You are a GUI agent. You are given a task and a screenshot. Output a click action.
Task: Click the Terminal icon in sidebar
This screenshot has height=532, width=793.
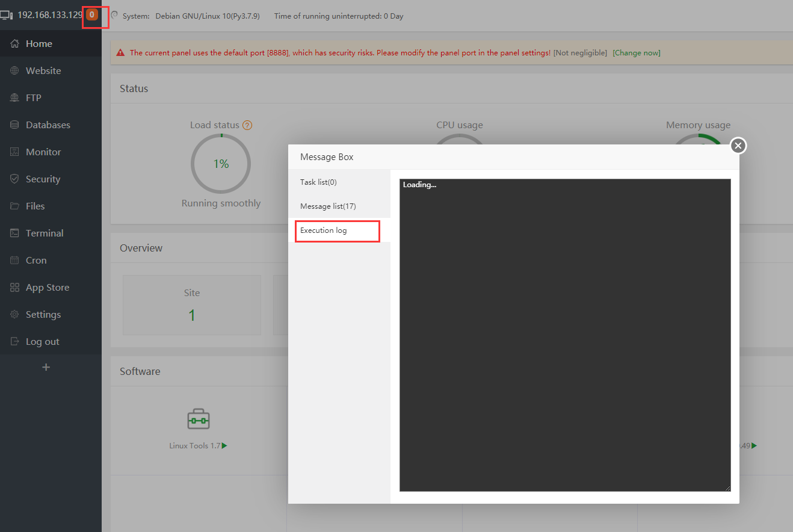click(15, 234)
